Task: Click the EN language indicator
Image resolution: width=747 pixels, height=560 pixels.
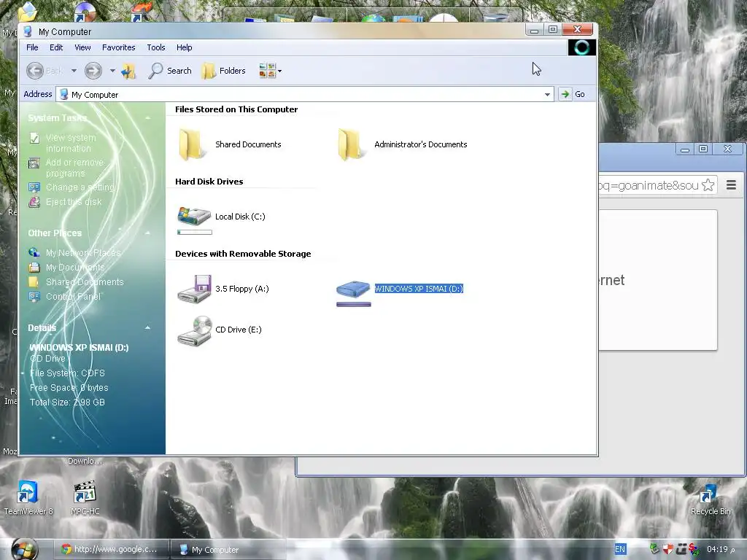Action: [620, 549]
